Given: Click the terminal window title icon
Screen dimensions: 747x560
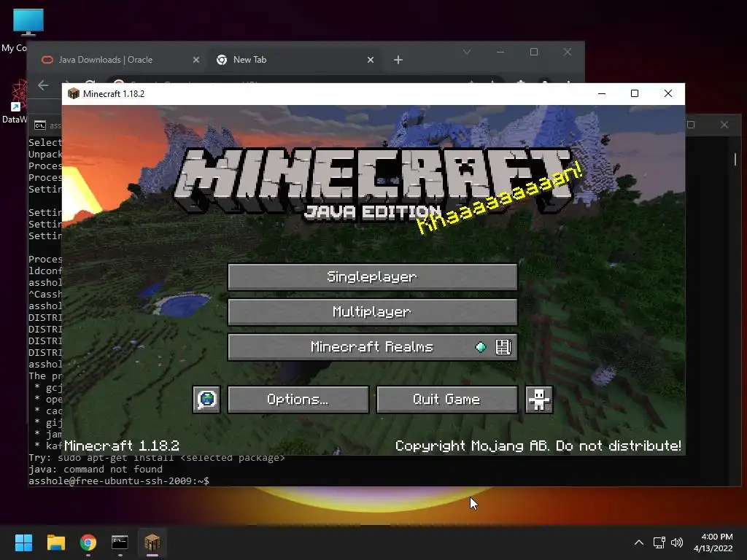Looking at the screenshot, I should tap(40, 125).
